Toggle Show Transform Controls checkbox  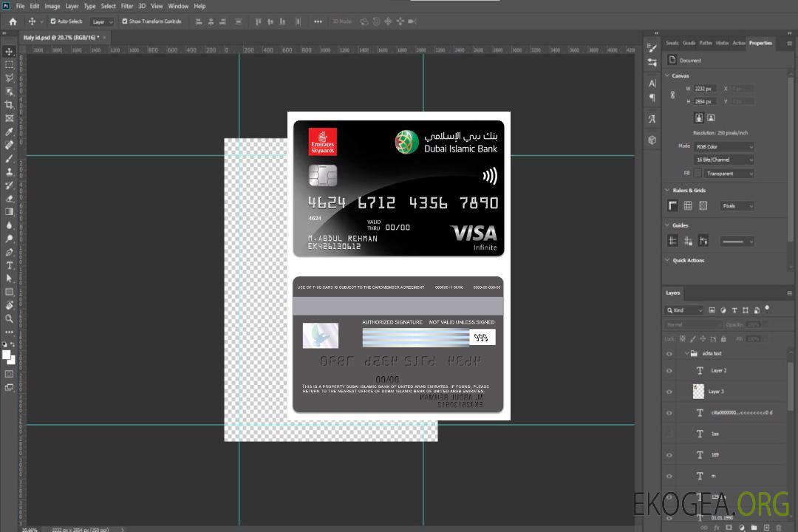pos(125,21)
